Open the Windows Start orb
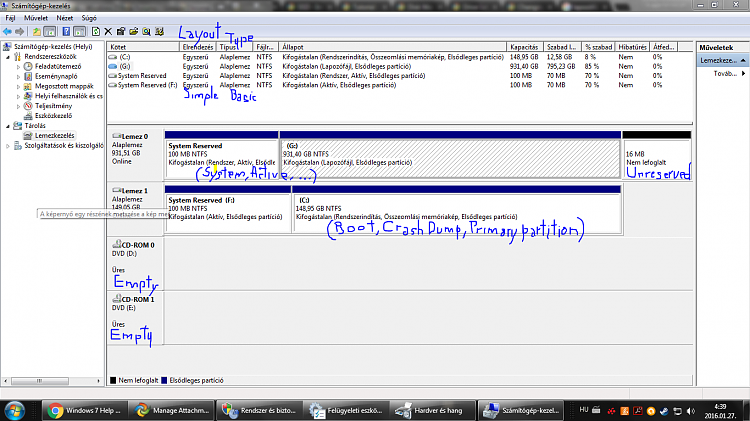This screenshot has width=750, height=421. (14, 410)
